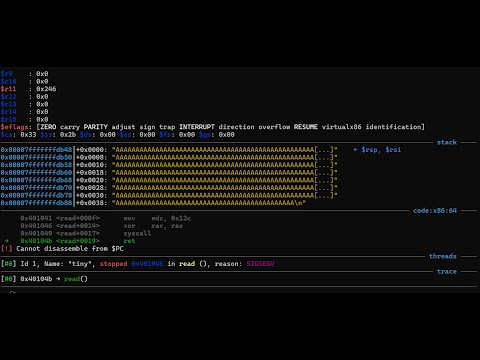Click the $gs segment register label
This screenshot has height=360, width=480.
click(x=205, y=135)
